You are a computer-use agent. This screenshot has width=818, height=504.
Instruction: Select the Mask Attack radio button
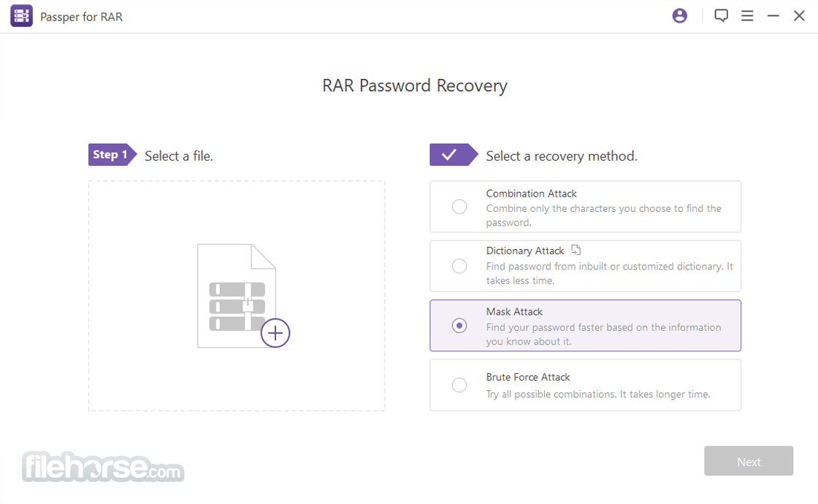point(459,326)
